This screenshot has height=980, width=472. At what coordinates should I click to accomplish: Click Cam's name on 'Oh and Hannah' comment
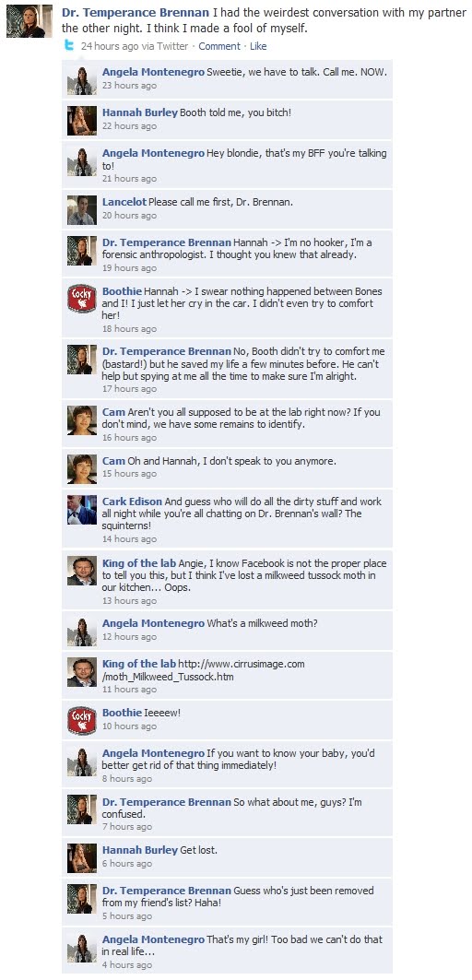pos(113,461)
